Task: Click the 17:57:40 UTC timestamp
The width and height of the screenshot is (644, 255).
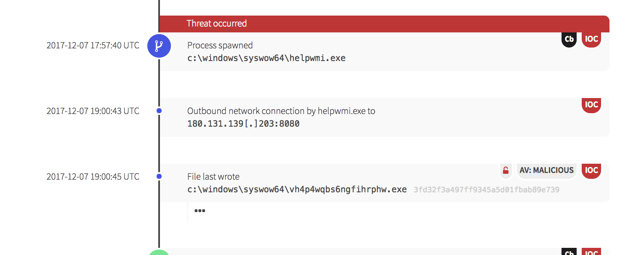Action: click(93, 45)
